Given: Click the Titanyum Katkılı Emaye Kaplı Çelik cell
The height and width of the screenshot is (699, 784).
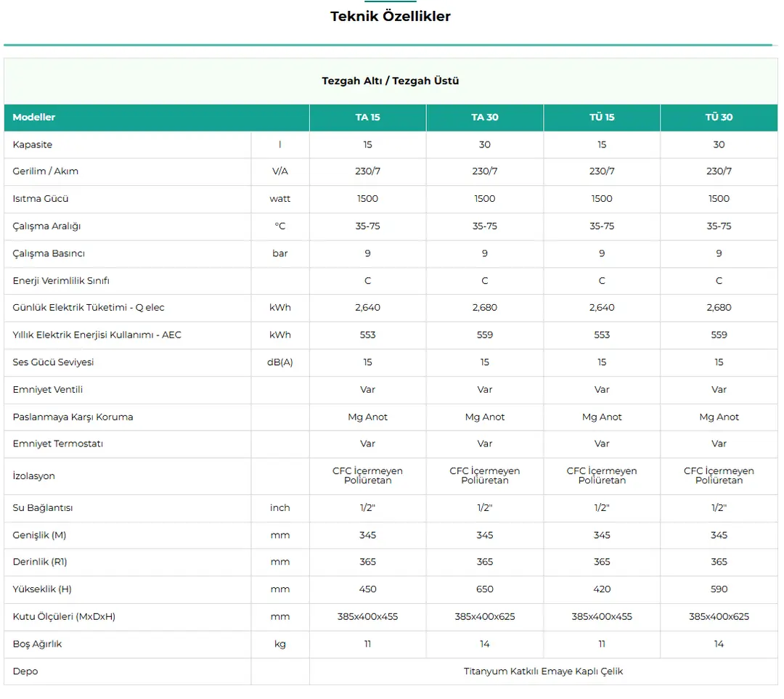Looking at the screenshot, I should click(543, 671).
